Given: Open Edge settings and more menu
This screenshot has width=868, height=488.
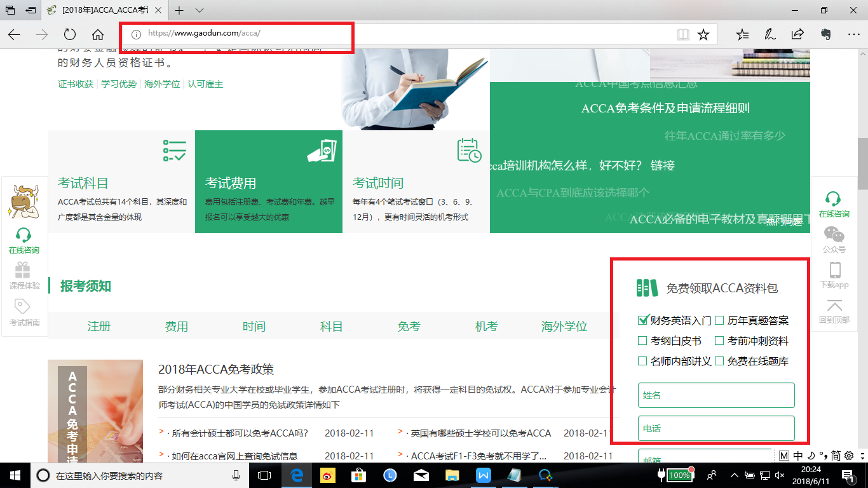Looking at the screenshot, I should point(853,34).
